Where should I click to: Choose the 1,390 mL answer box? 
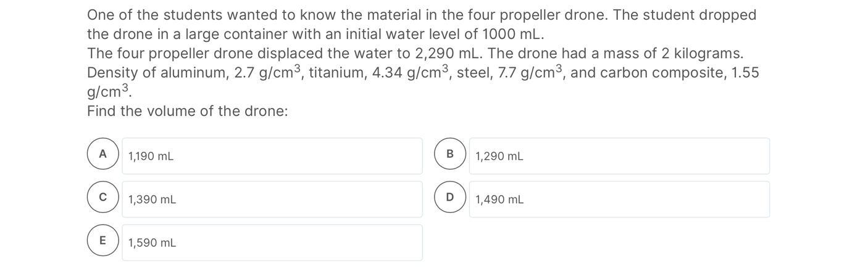pos(272,199)
